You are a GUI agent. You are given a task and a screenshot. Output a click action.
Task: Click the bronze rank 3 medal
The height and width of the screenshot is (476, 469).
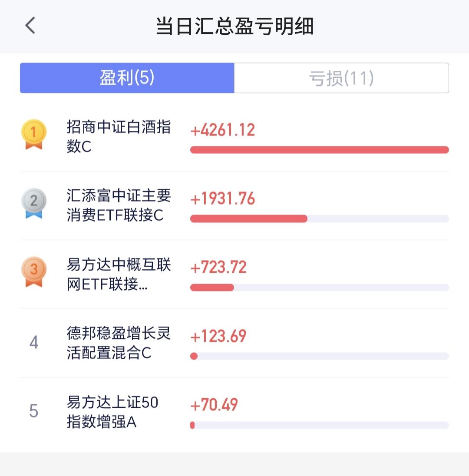click(x=34, y=272)
